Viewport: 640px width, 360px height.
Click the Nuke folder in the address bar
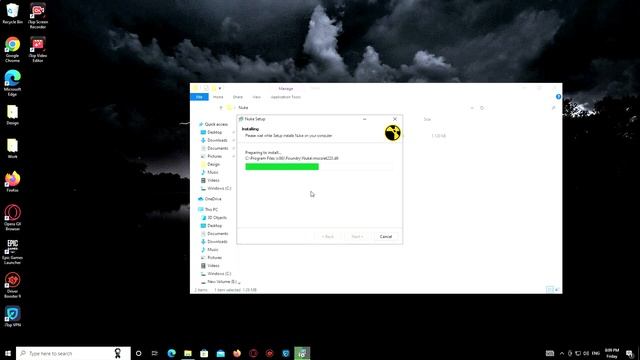(243, 108)
